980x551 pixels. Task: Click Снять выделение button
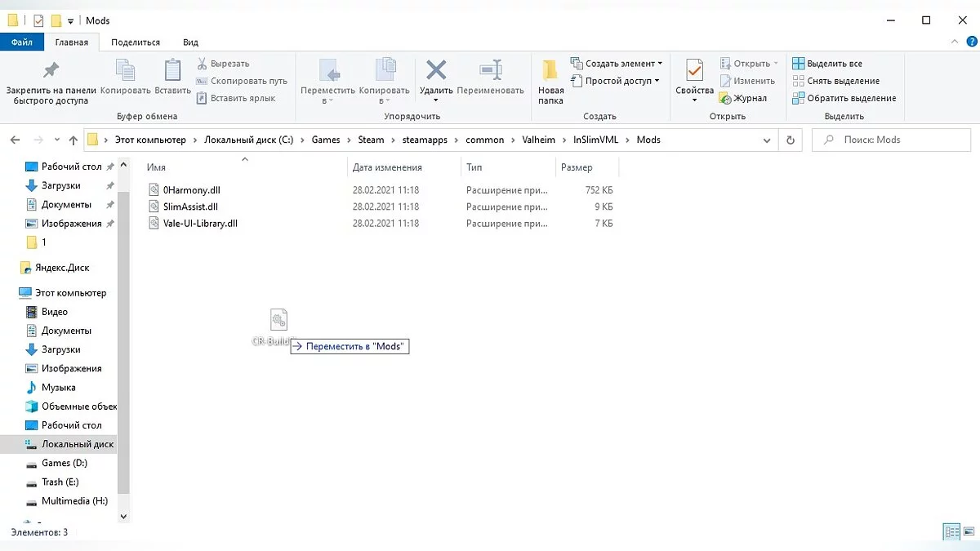tap(835, 81)
